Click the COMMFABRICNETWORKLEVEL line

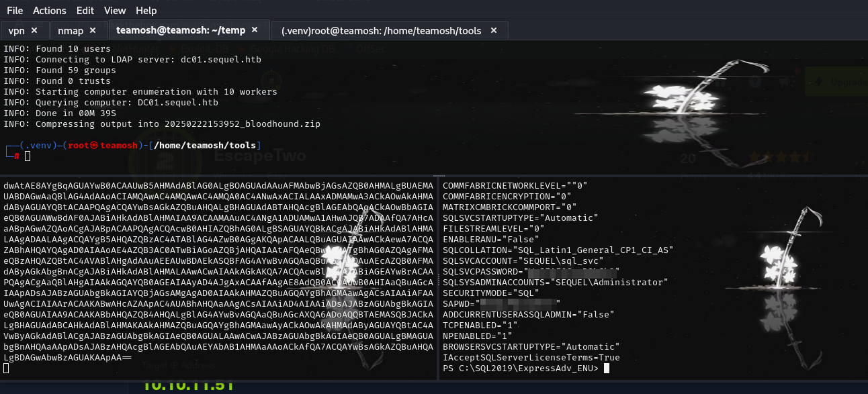point(515,185)
